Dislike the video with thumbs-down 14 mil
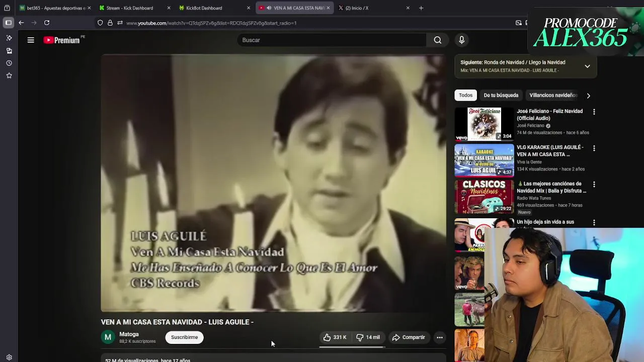The height and width of the screenshot is (362, 644). pos(368,337)
